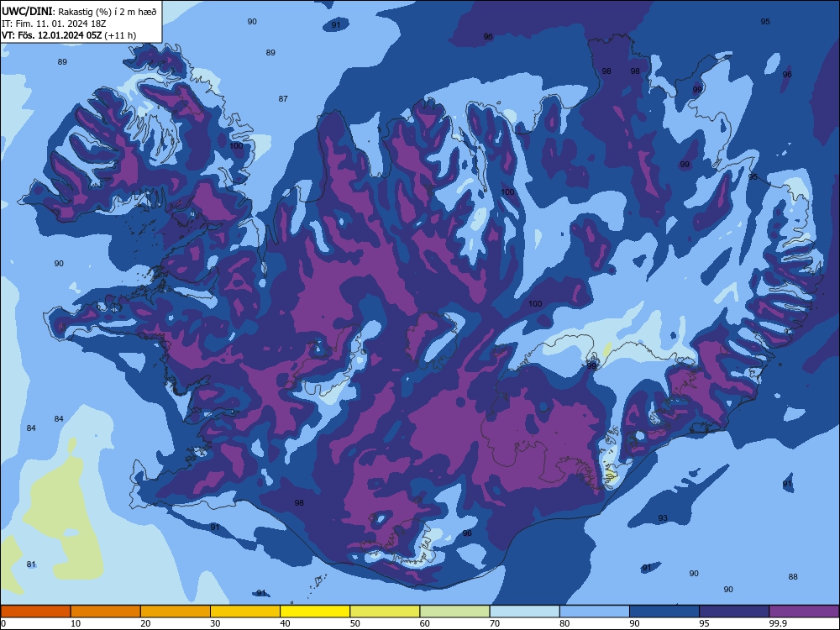This screenshot has width=840, height=630.
Task: Click the legend scale label '70'
Action: [495, 623]
